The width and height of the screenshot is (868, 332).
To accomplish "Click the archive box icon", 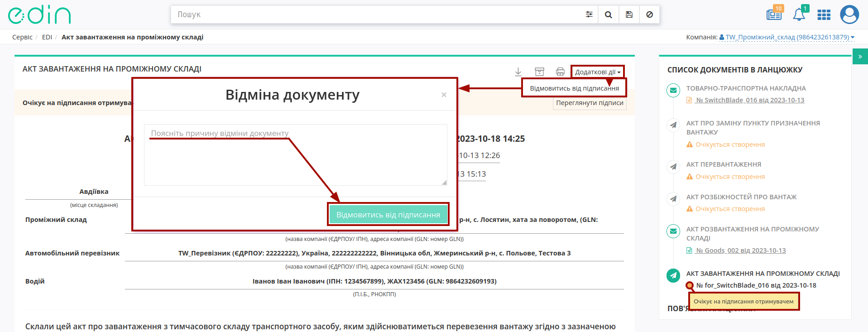I will (539, 72).
